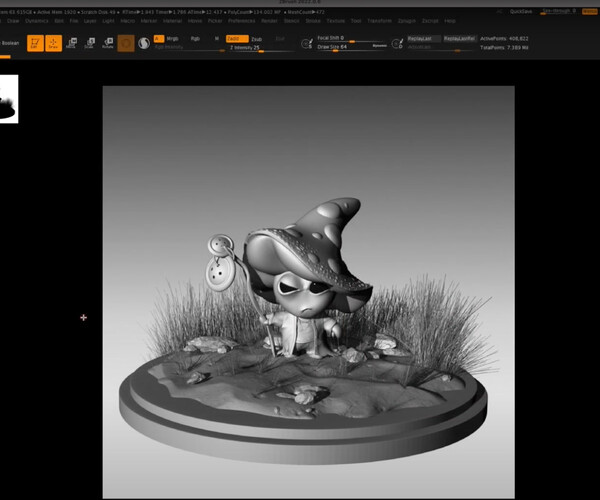Open the Dynamics menu
Screen dimensions: 600x500
point(37,21)
